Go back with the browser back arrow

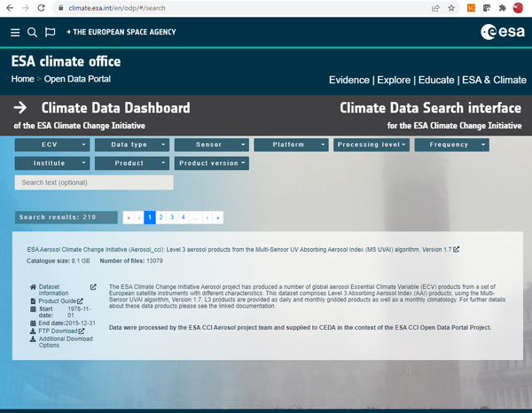(x=10, y=8)
